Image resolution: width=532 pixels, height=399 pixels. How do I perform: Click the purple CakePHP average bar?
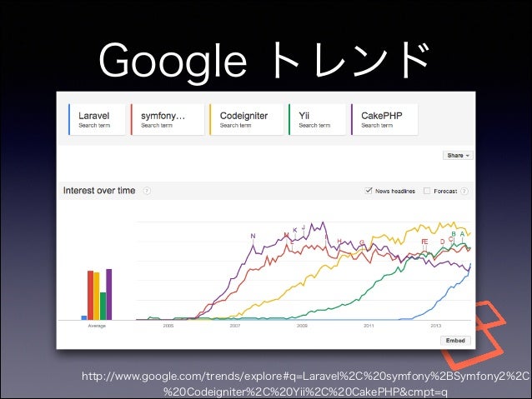click(109, 294)
